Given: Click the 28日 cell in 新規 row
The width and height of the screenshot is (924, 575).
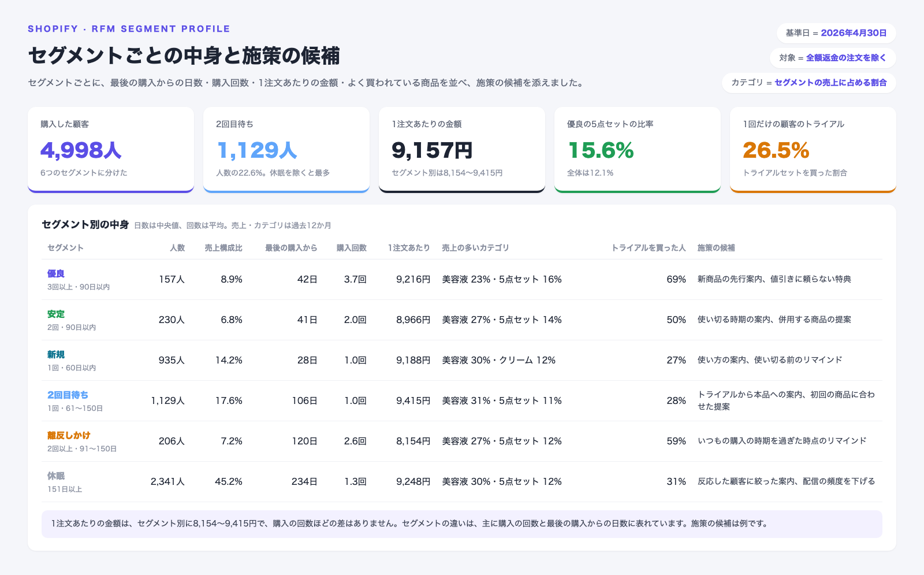Looking at the screenshot, I should click(x=308, y=361).
